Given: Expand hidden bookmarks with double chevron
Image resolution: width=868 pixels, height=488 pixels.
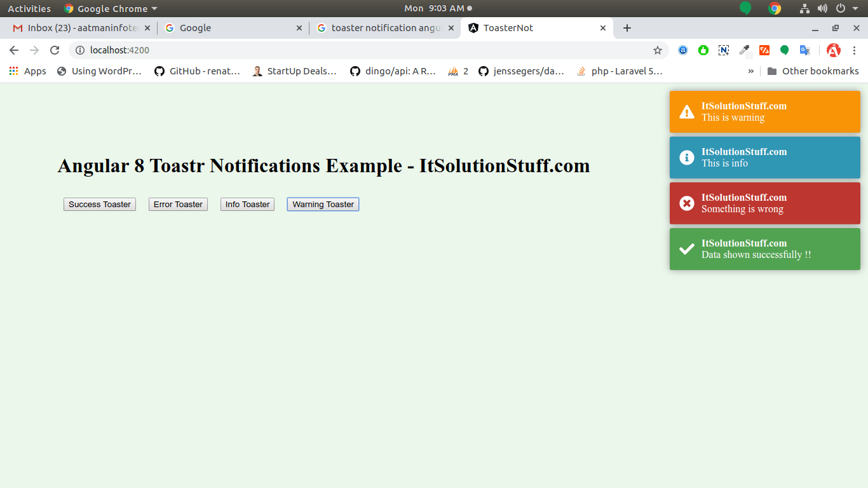Looking at the screenshot, I should coord(751,71).
